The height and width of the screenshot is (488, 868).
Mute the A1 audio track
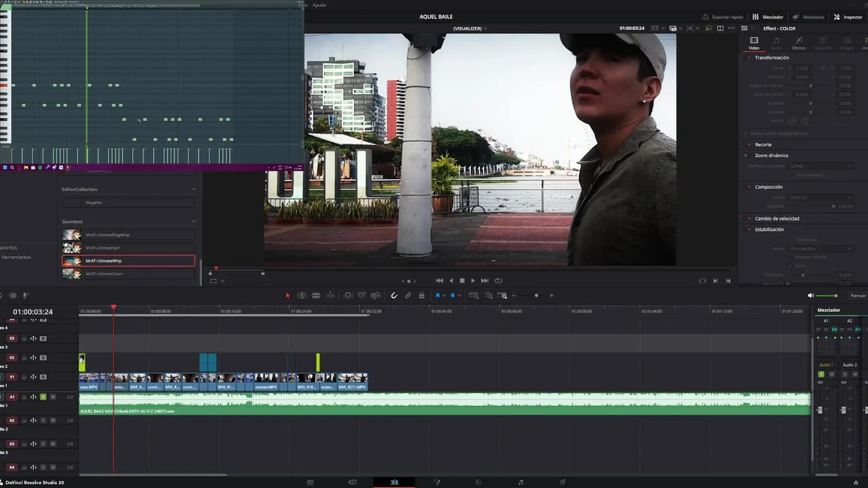tap(53, 397)
